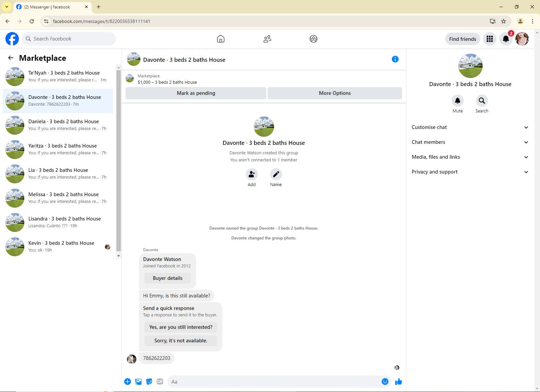Open the Daniela conversation

tap(58, 125)
